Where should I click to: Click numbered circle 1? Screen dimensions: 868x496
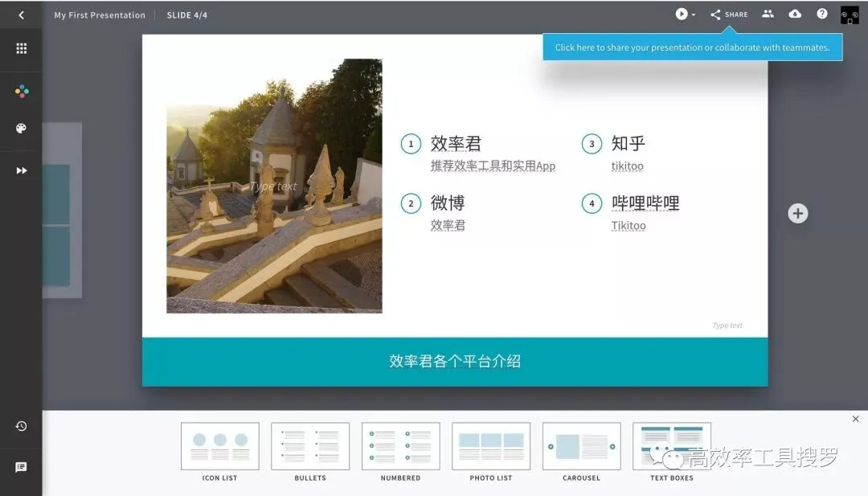(411, 144)
